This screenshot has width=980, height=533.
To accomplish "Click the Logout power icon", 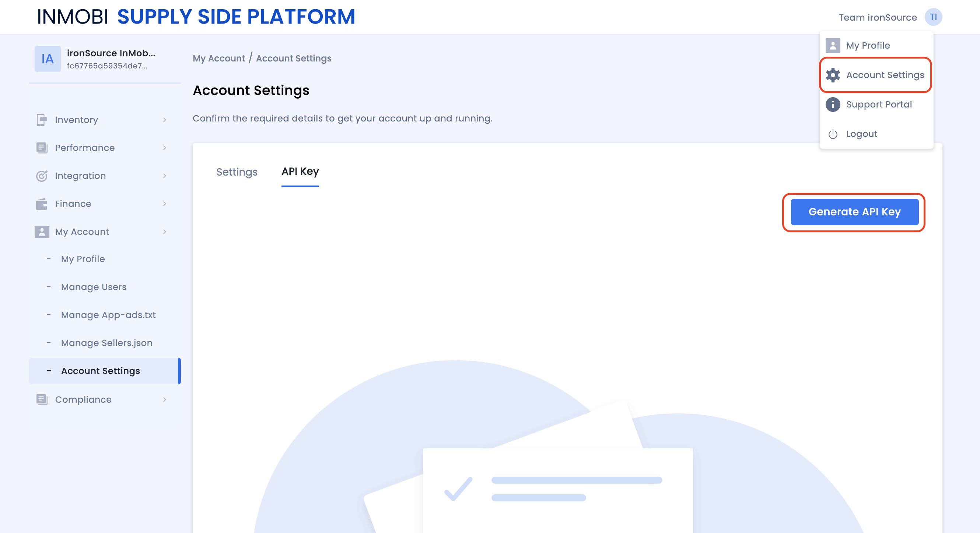I will (x=833, y=134).
